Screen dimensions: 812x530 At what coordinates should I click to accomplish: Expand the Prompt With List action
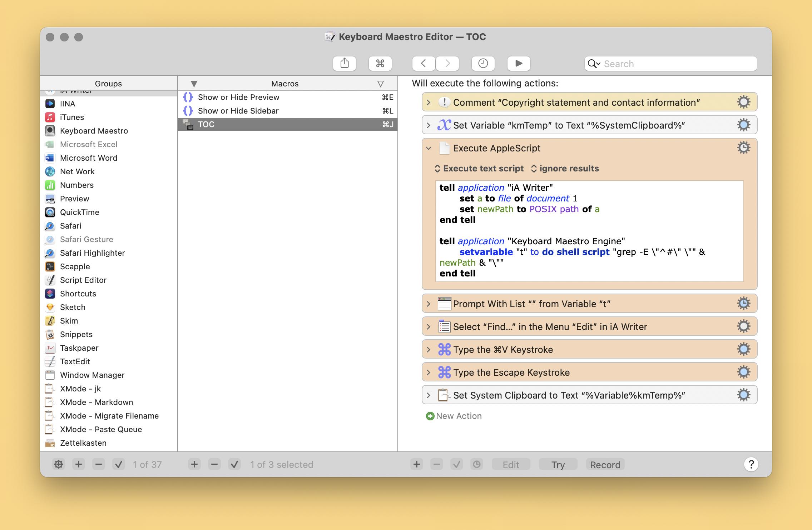(429, 303)
